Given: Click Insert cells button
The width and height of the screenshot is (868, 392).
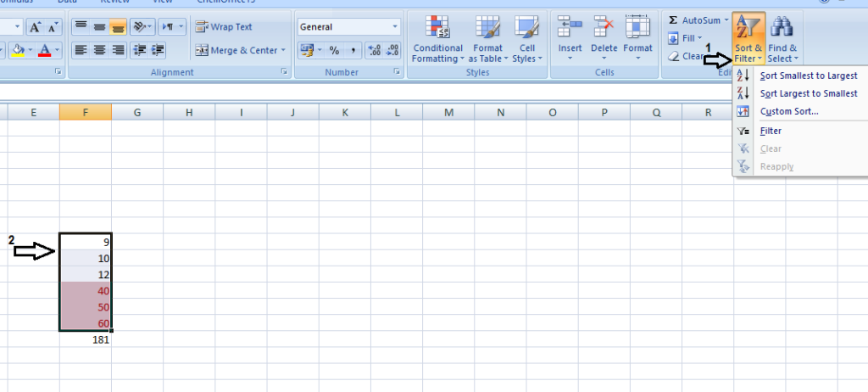Looking at the screenshot, I should 570,38.
